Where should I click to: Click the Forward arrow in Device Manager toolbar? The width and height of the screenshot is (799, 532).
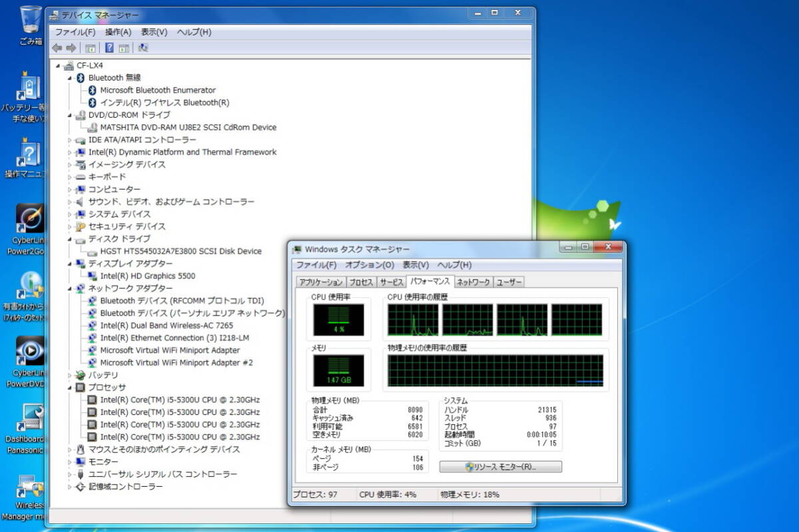point(71,48)
